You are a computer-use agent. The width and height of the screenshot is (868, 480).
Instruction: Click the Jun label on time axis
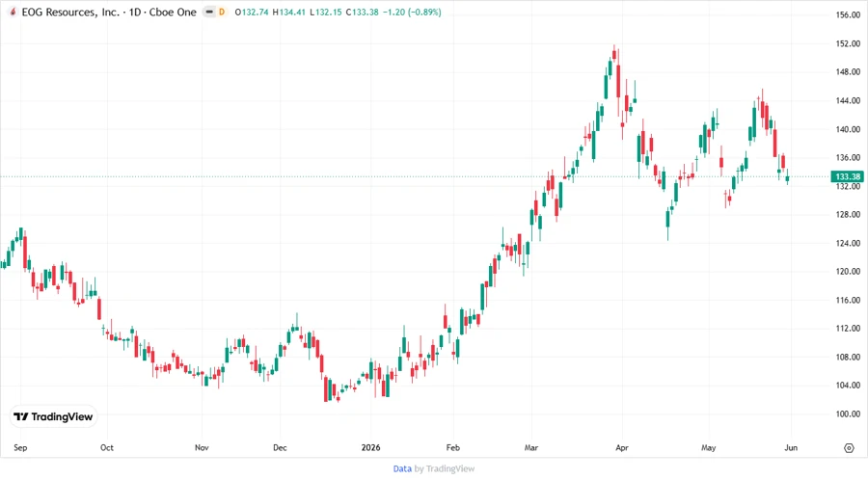point(791,447)
